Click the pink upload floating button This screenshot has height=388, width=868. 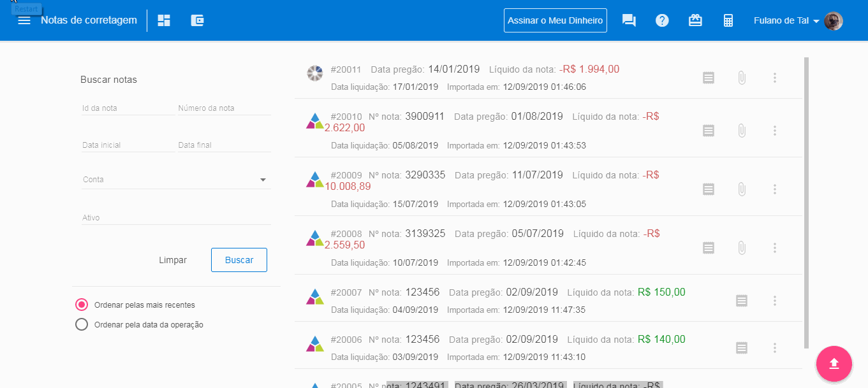point(834,364)
